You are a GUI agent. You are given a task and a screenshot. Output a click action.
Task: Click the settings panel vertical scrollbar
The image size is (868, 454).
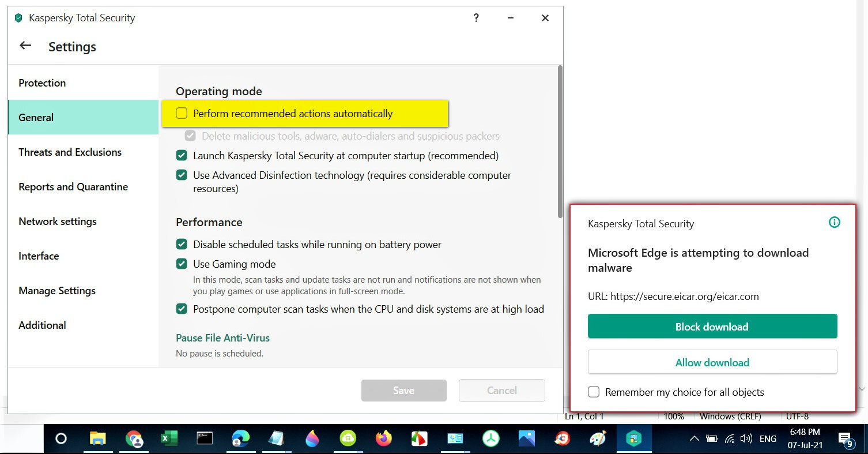click(x=559, y=141)
